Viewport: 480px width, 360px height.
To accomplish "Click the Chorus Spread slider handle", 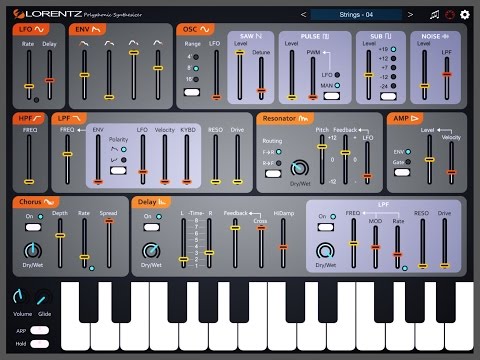I will tap(109, 221).
